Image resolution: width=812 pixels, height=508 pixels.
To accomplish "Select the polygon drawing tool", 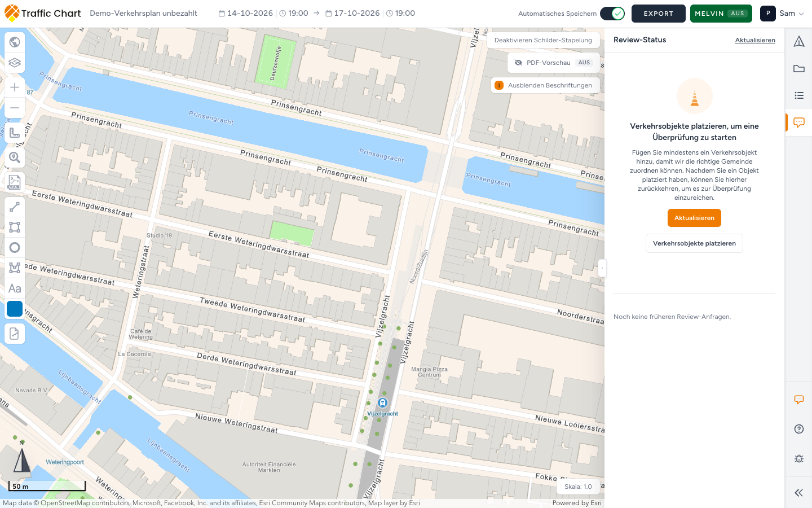I will [x=15, y=268].
